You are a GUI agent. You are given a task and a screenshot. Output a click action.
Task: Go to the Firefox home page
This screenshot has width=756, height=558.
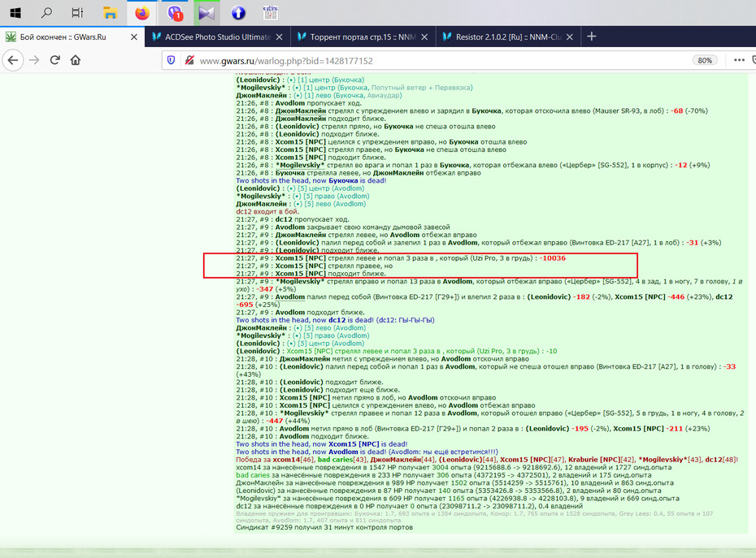tap(76, 60)
